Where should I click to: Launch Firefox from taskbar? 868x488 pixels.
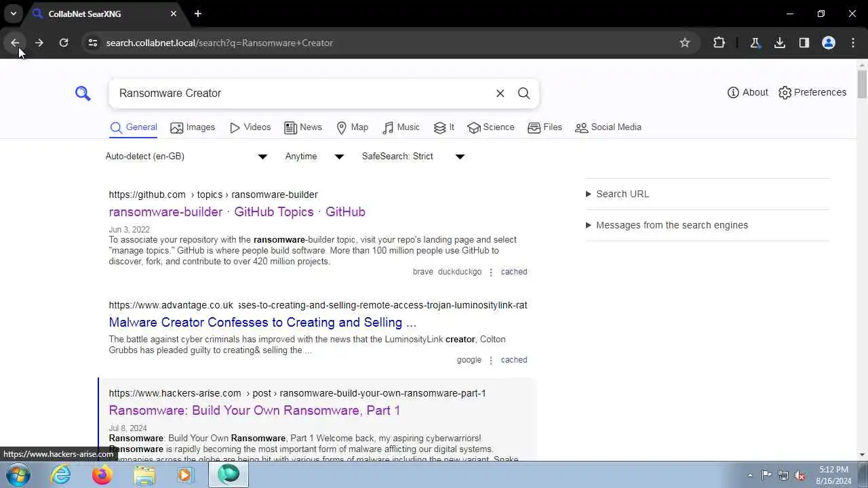[x=102, y=474]
